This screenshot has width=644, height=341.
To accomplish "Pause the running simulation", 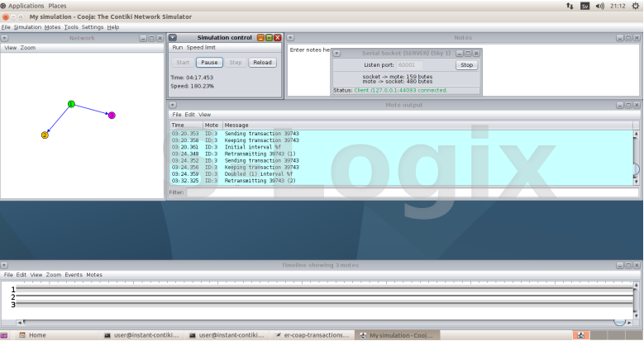I will [209, 63].
